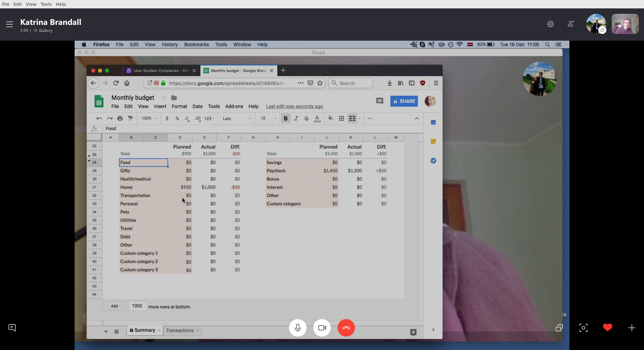Open the text color picker

point(317,118)
